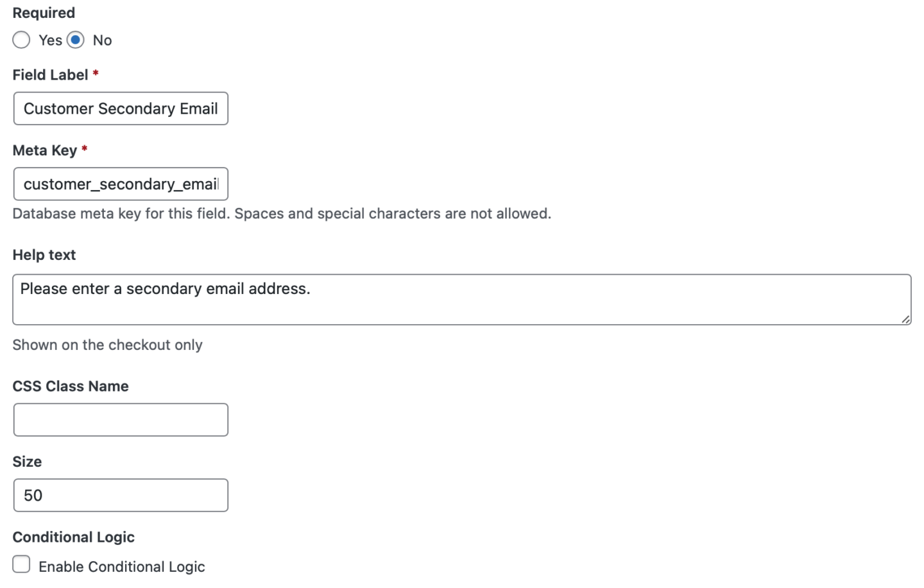Click the red asterisk beside Field Label
This screenshot has width=924, height=588.
coord(95,74)
